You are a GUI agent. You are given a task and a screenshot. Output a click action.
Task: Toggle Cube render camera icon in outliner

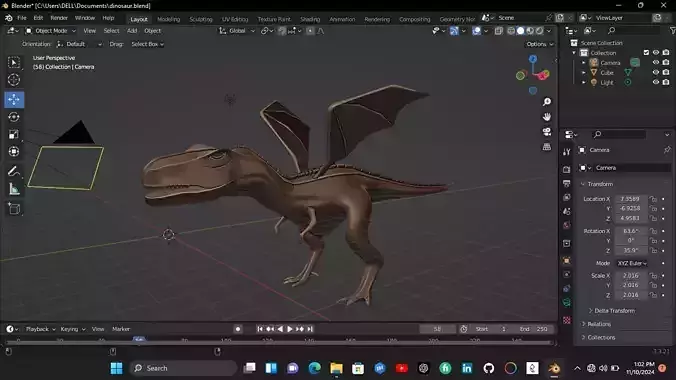(666, 72)
